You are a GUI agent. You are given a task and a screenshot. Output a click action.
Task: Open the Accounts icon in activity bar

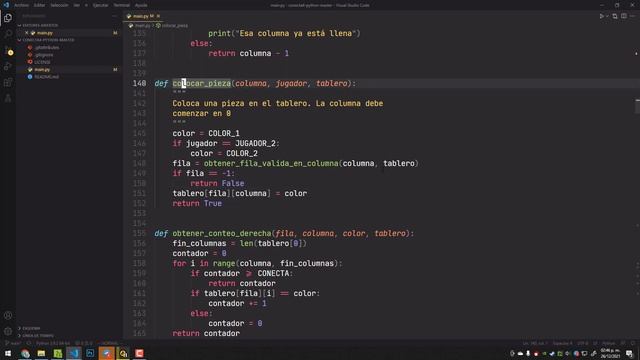point(8,316)
